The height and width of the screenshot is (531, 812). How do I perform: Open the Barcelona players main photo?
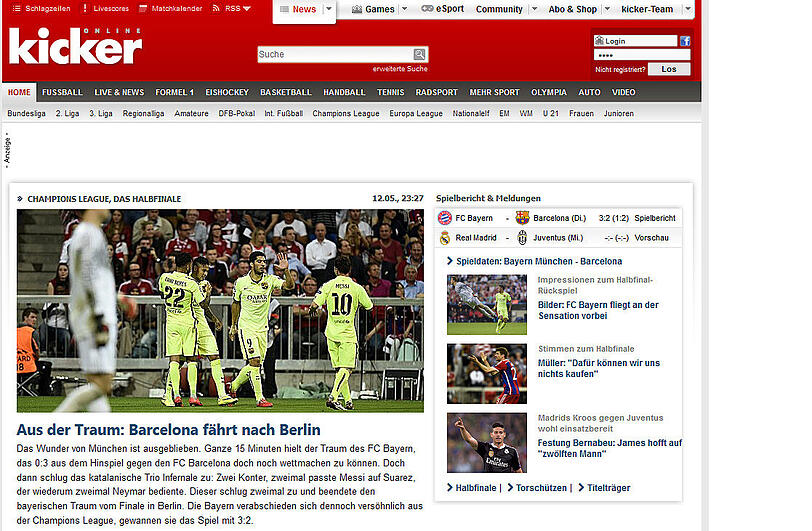pyautogui.click(x=220, y=311)
